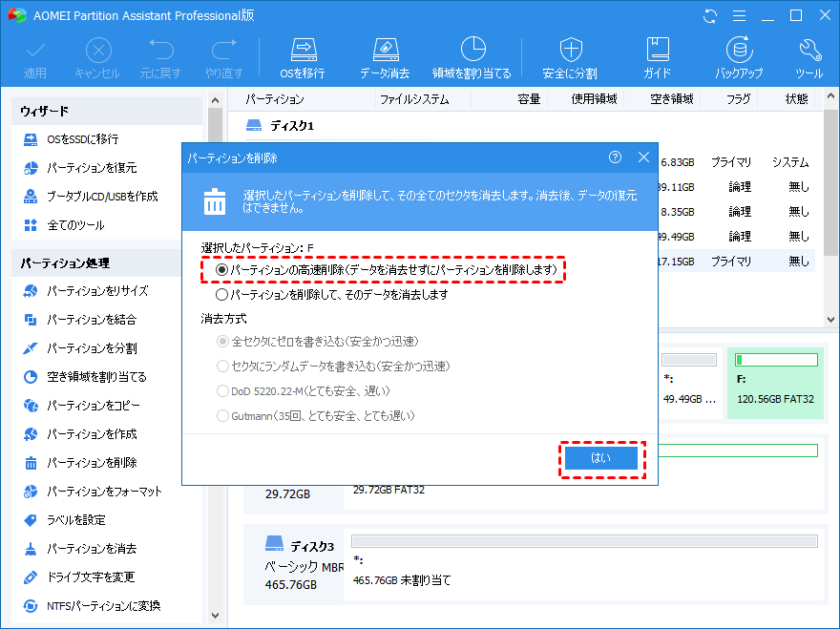Choose NTFSパーティションに変換 operation
Screen dimensions: 840x629
click(x=93, y=606)
